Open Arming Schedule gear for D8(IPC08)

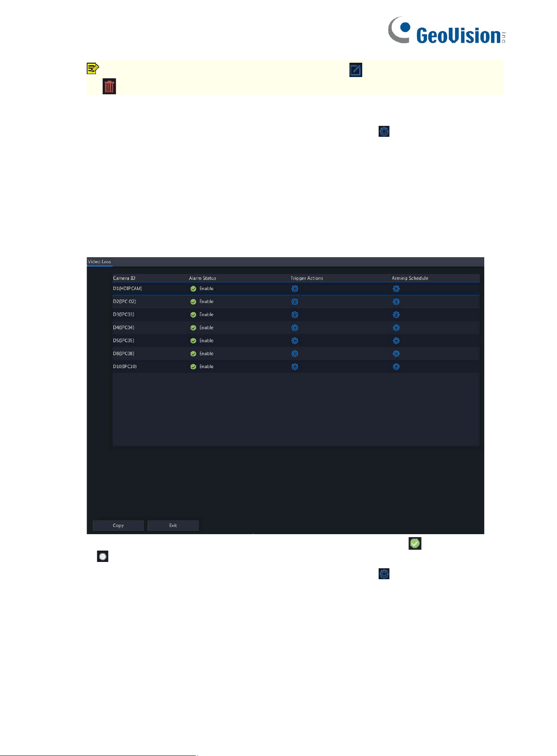point(396,354)
